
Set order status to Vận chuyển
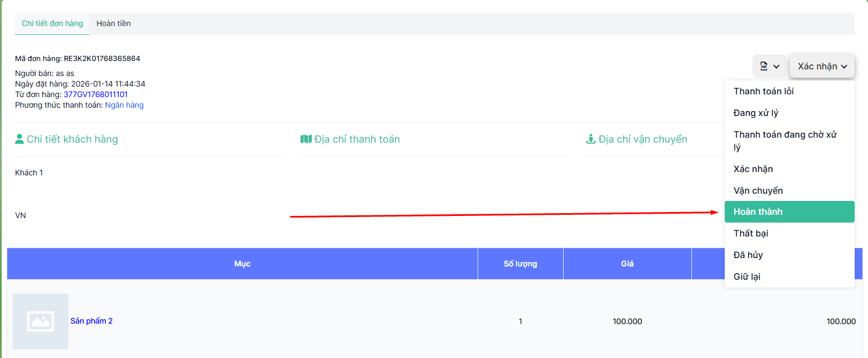[x=758, y=190]
